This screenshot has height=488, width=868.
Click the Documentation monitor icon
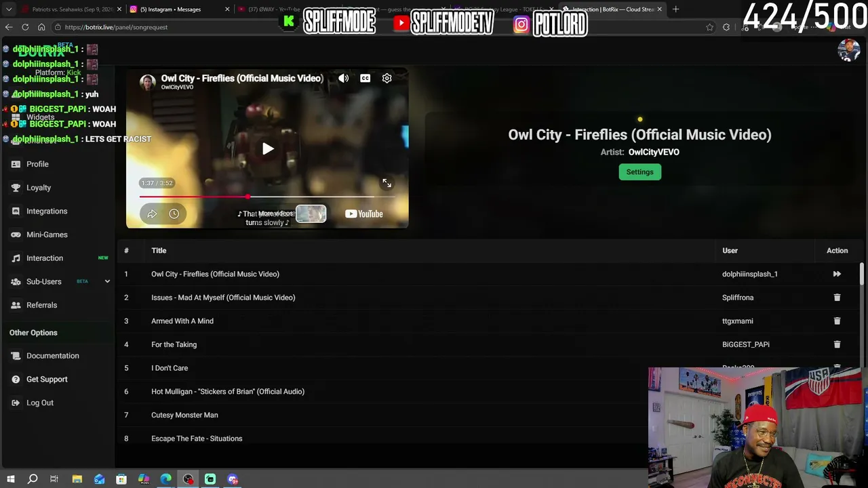tap(16, 356)
